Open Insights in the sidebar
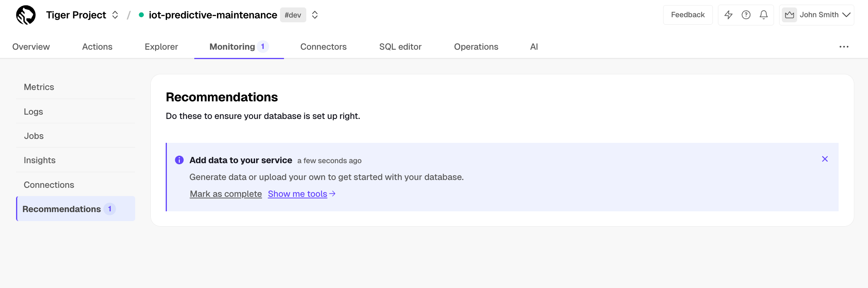This screenshot has width=868, height=288. (x=40, y=160)
